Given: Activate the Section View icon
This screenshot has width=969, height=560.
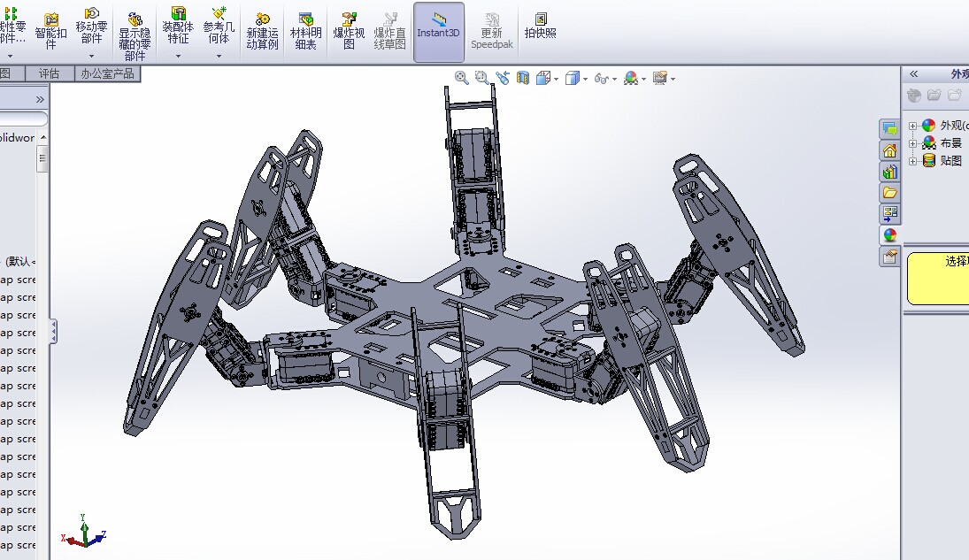Looking at the screenshot, I should point(523,78).
